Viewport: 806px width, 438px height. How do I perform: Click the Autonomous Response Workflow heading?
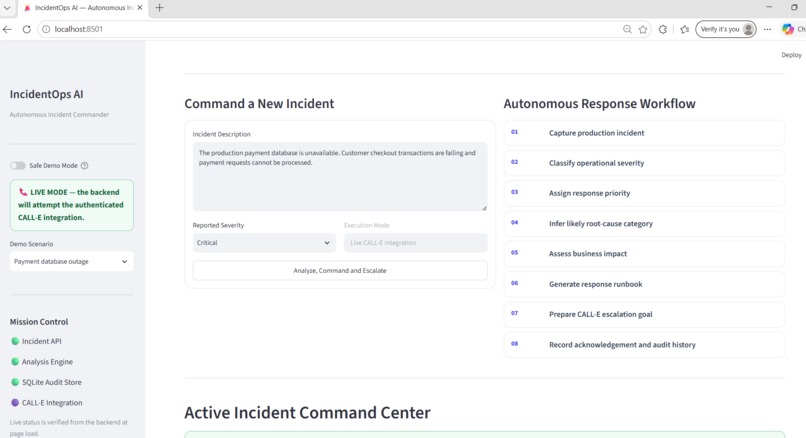[599, 104]
